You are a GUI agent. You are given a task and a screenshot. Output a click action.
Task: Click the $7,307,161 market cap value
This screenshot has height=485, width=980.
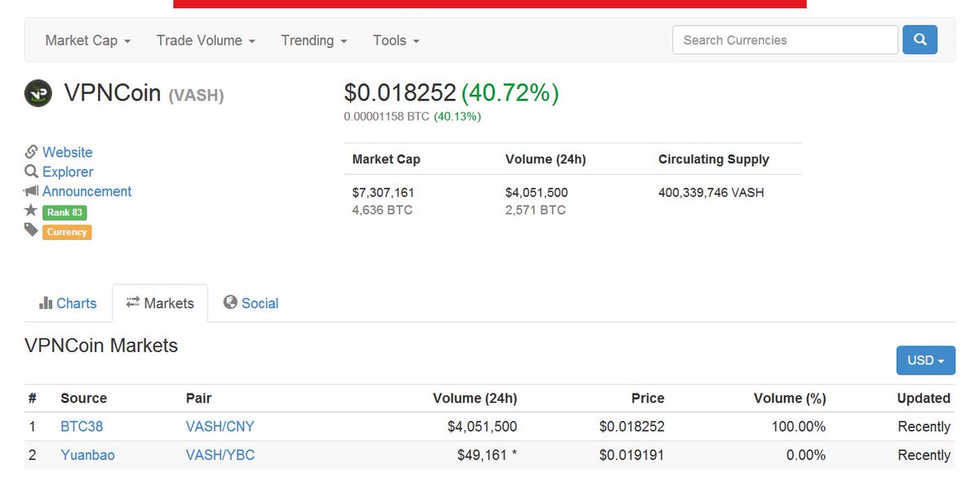(x=383, y=193)
